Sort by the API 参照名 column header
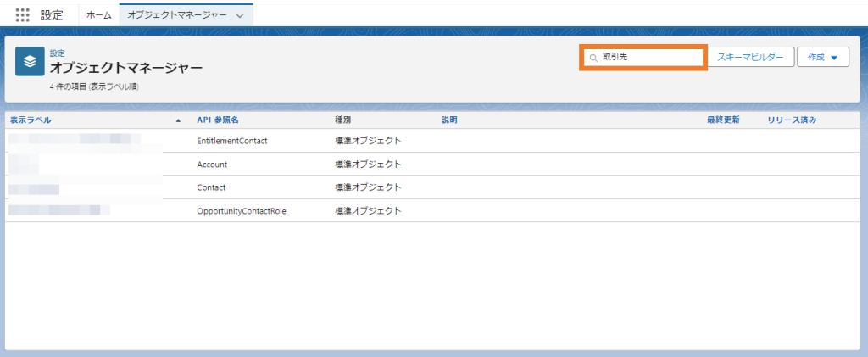This screenshot has width=868, height=357. click(218, 120)
